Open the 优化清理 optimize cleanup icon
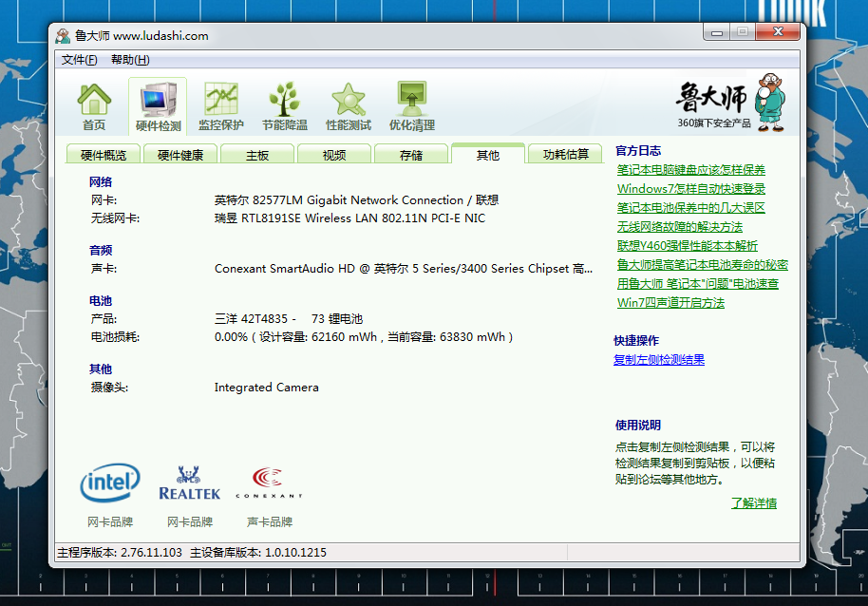This screenshot has height=606, width=868. coord(412,106)
